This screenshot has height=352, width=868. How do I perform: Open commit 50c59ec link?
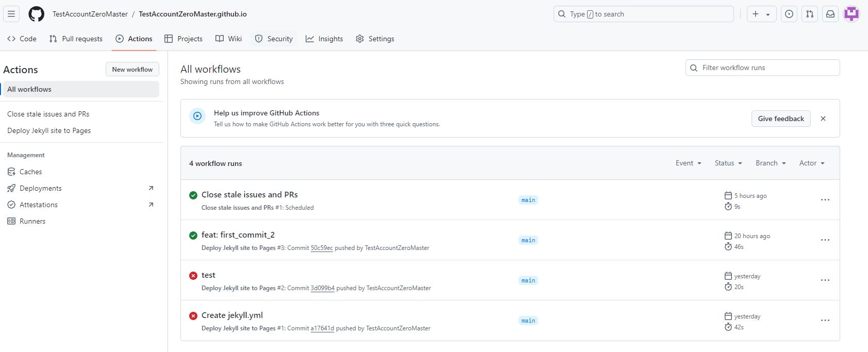tap(322, 248)
